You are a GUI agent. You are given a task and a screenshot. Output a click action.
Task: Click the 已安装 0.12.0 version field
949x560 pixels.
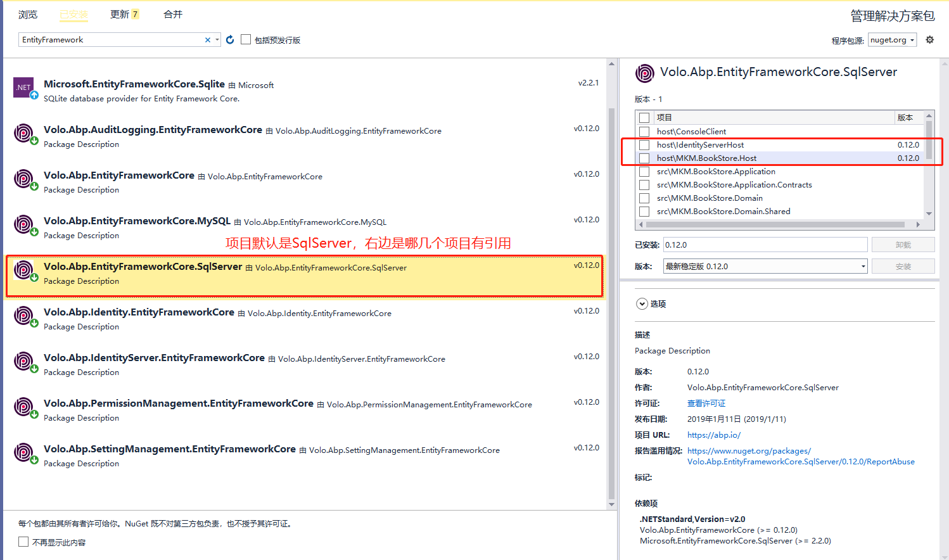pyautogui.click(x=765, y=245)
